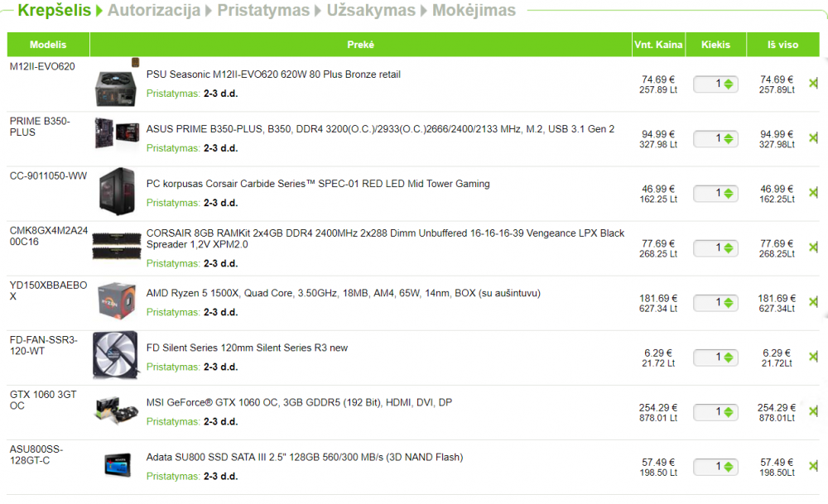This screenshot has height=504, width=828.
Task: Adjust quantity arrows for MSI GeForce GTX 1060
Action: [x=729, y=412]
